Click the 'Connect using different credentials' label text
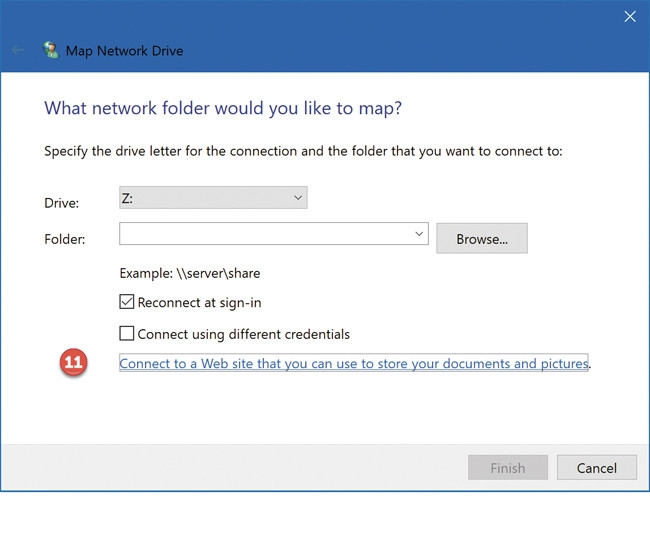The image size is (650, 534). click(x=243, y=334)
